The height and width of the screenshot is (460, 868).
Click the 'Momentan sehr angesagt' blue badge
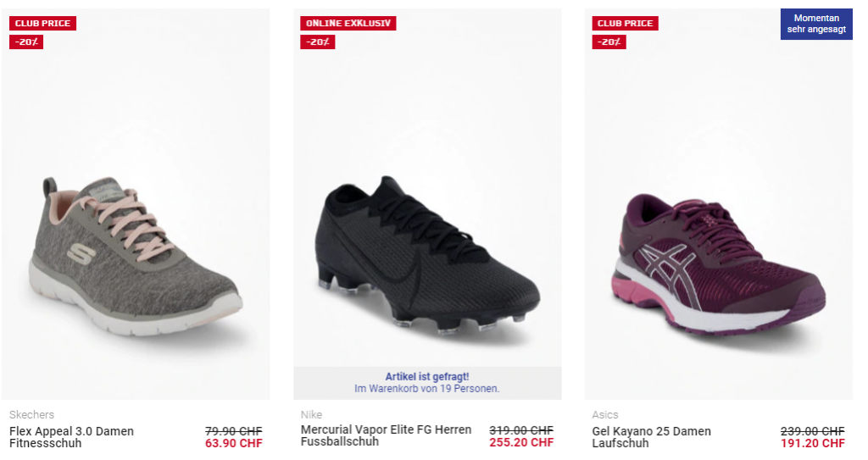pos(816,24)
